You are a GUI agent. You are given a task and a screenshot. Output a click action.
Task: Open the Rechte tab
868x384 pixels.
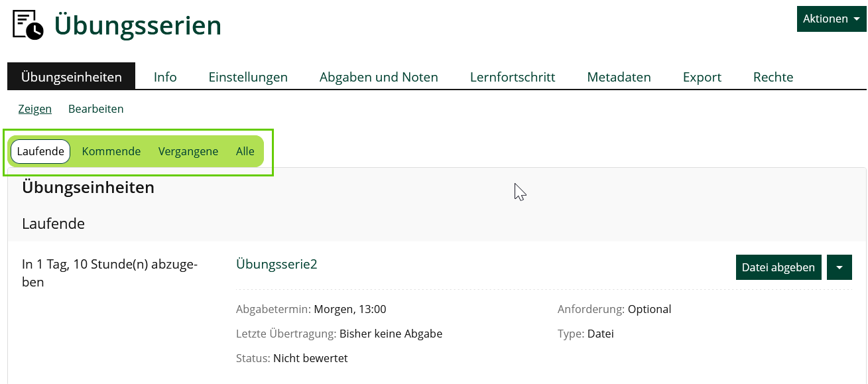point(773,77)
